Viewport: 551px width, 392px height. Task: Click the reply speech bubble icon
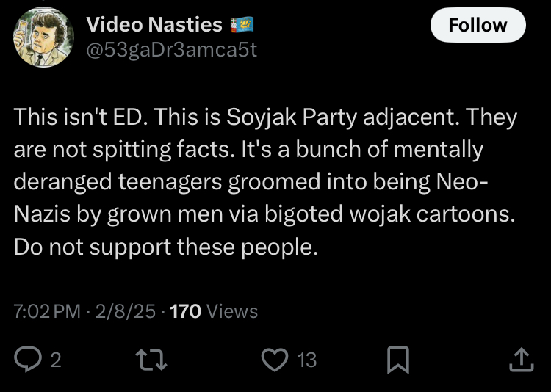[x=28, y=359]
